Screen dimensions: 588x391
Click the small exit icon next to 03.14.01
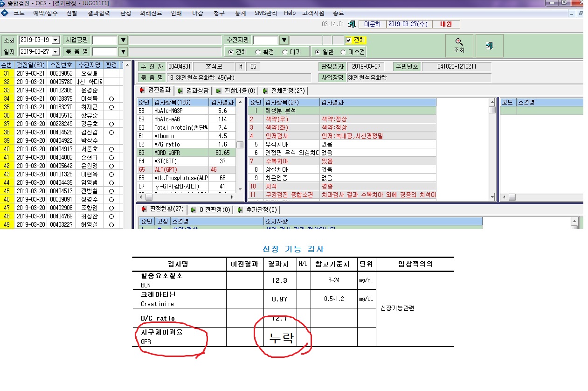(x=353, y=24)
